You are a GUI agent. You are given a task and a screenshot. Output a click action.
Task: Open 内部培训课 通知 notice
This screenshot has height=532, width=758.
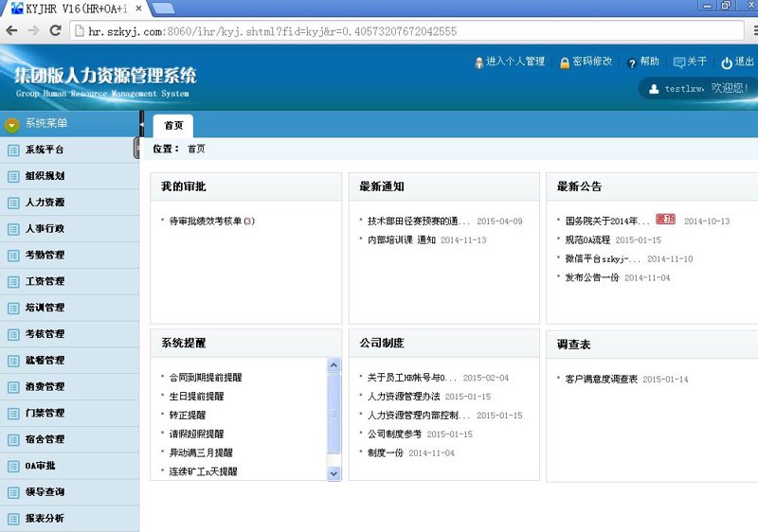pos(401,239)
